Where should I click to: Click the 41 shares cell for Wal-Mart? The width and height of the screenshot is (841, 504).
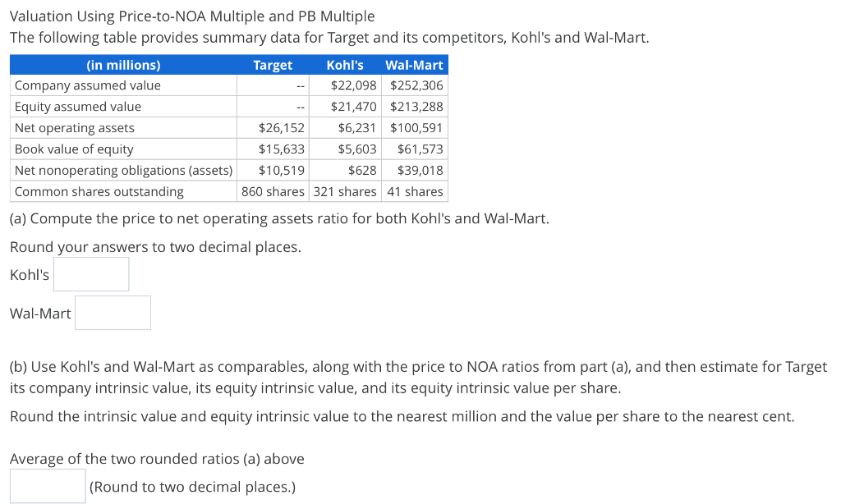point(414,190)
